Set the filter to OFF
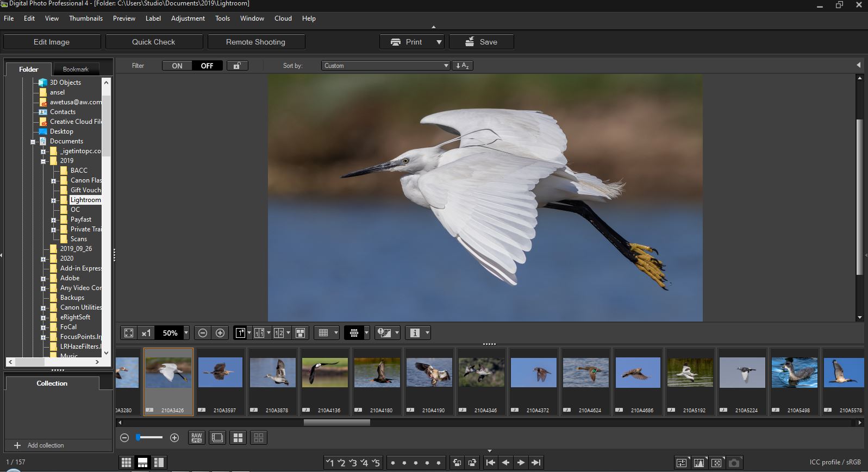Screen dimensions: 868x472 207,66
